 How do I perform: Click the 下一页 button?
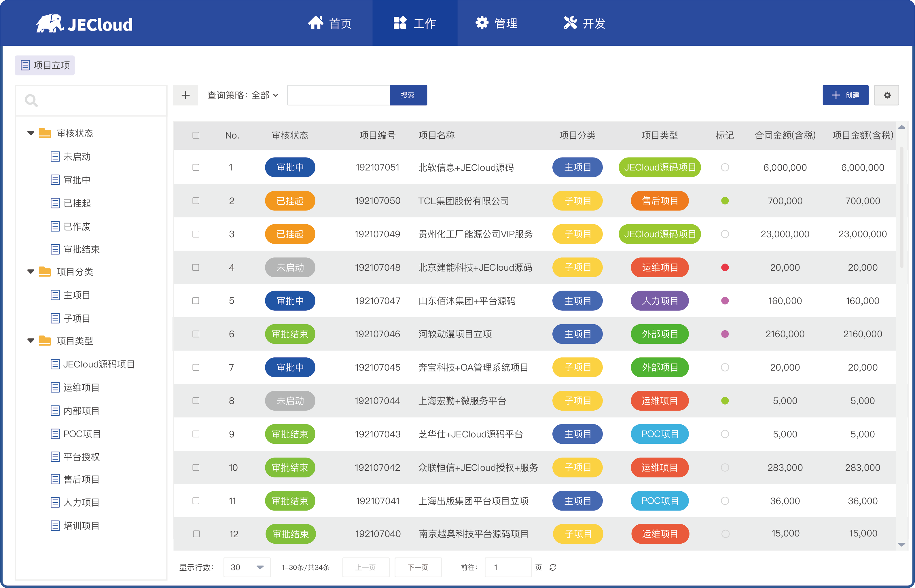(x=418, y=567)
